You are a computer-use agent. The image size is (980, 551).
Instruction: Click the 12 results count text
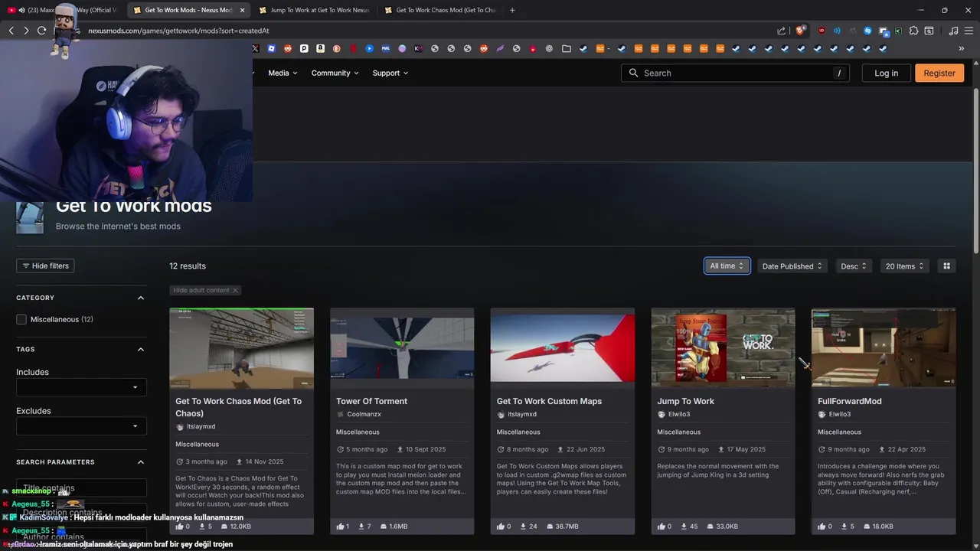point(188,266)
